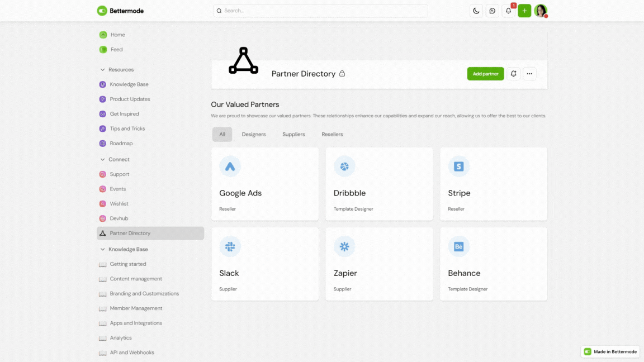Click the Slack logo icon
This screenshot has width=644, height=362.
(x=230, y=247)
